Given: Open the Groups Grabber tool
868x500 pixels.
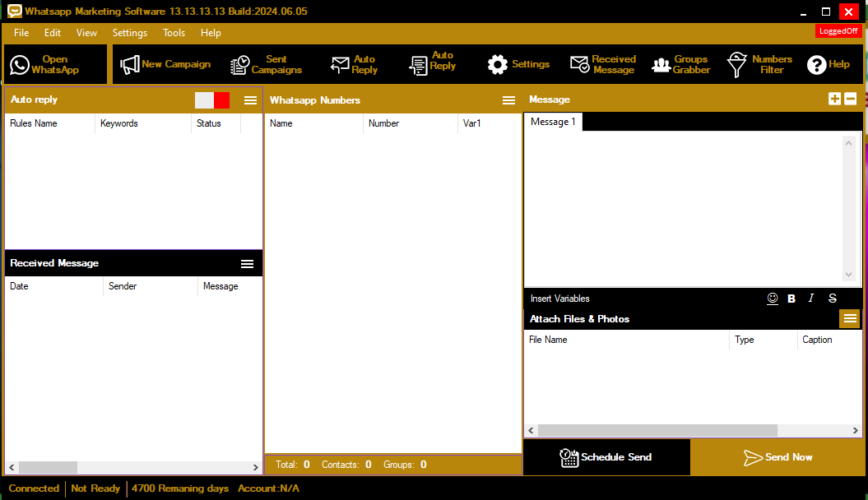Looking at the screenshot, I should [x=680, y=65].
